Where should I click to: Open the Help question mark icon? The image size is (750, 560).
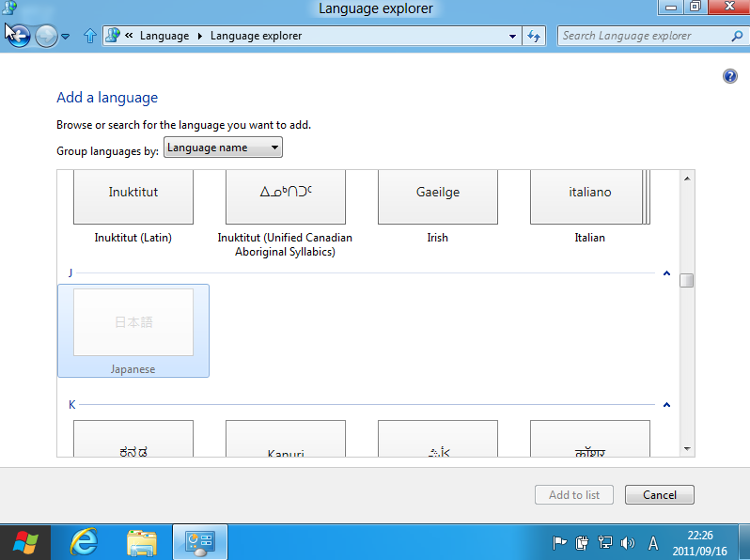click(x=730, y=77)
